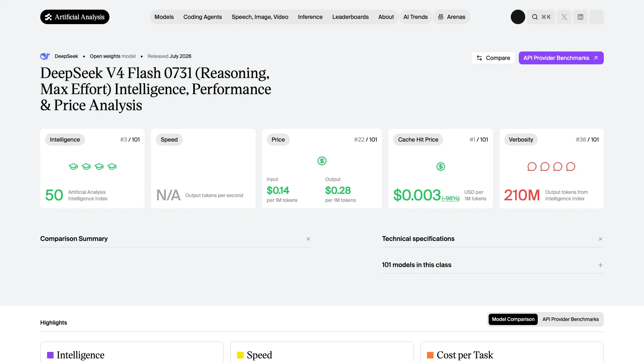Switch to API Provider Benchmarks tab in Highlights
644x362 pixels.
pos(570,319)
